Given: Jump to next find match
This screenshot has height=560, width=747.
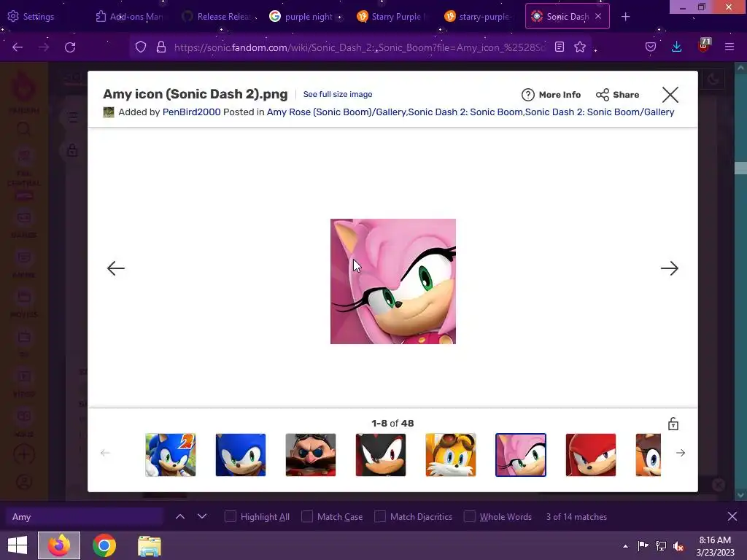Looking at the screenshot, I should click(x=202, y=516).
